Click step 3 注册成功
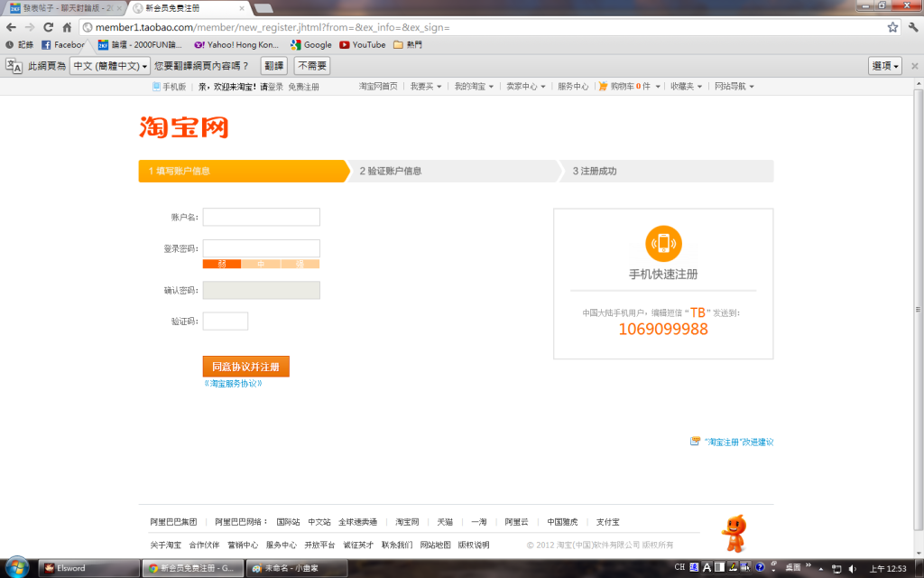 coord(667,171)
